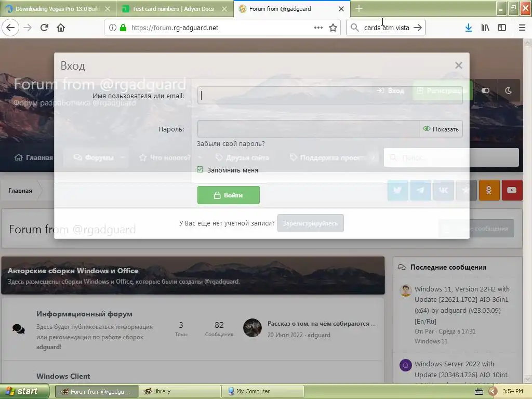The width and height of the screenshot is (532, 399).
Task: Switch to My Computer taskbar window
Action: [262, 391]
